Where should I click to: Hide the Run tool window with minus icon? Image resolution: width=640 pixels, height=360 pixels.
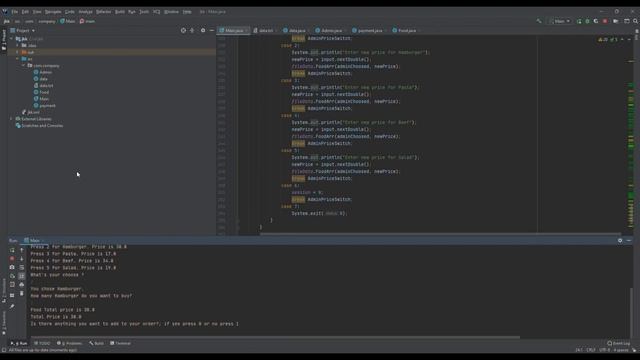click(x=629, y=240)
